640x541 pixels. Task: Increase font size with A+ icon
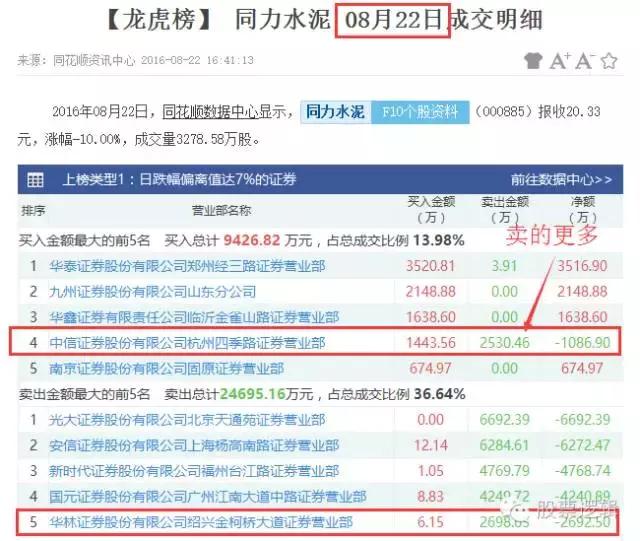click(x=560, y=61)
